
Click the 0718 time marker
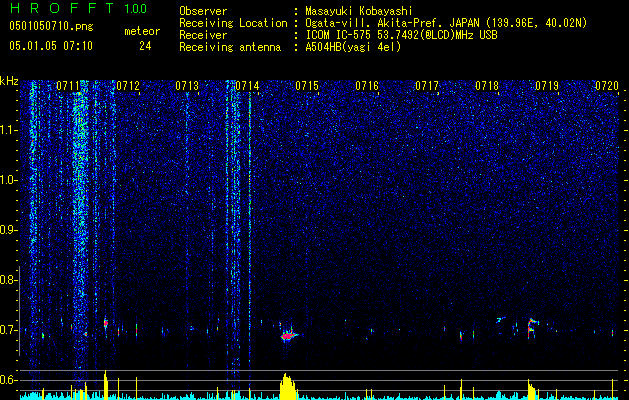click(x=487, y=86)
